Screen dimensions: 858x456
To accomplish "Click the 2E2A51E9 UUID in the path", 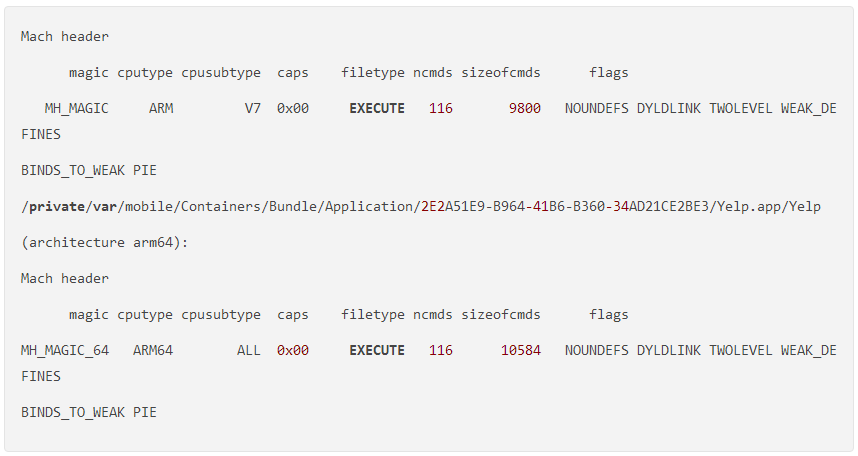I will pos(452,206).
